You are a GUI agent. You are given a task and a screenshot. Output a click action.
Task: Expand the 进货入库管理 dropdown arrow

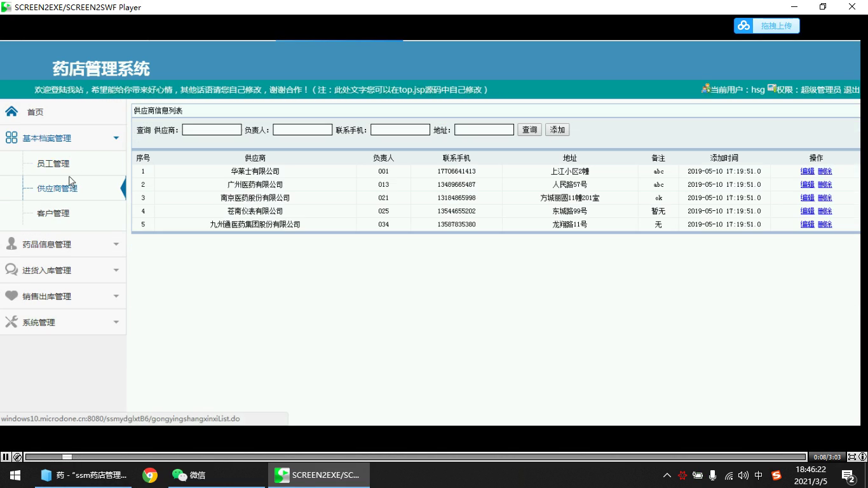tap(116, 270)
